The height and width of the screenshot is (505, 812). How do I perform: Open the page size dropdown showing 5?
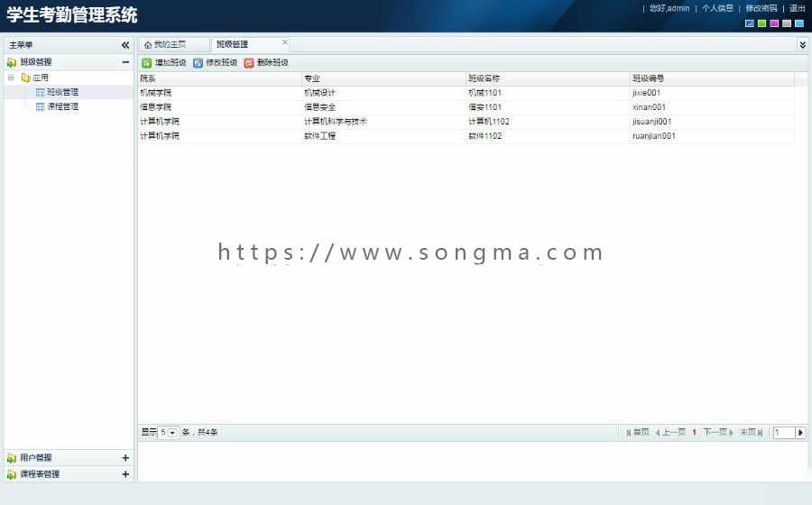(x=169, y=433)
